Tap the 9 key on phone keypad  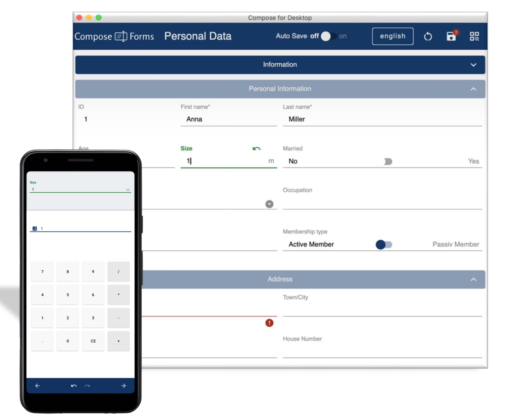(x=93, y=271)
